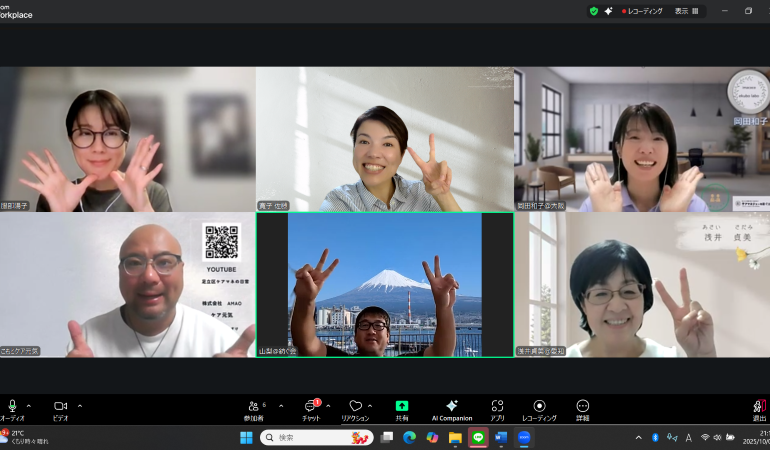Viewport: 770px width, 450px height.
Task: Open the reactions options arrow
Action: pyautogui.click(x=370, y=406)
